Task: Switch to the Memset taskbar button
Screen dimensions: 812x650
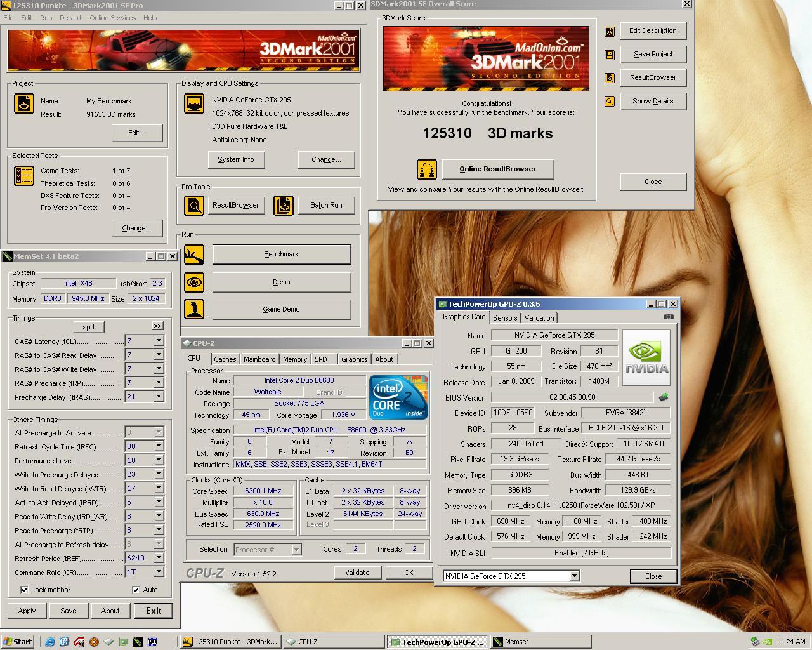Action: [x=540, y=642]
